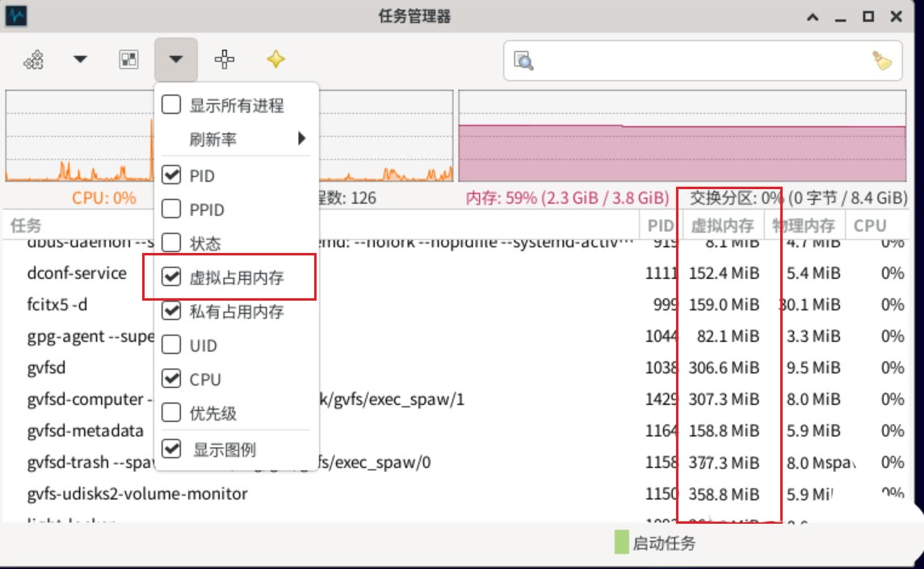Click the 交换分区 swap status label
The height and width of the screenshot is (569, 924).
tap(799, 197)
